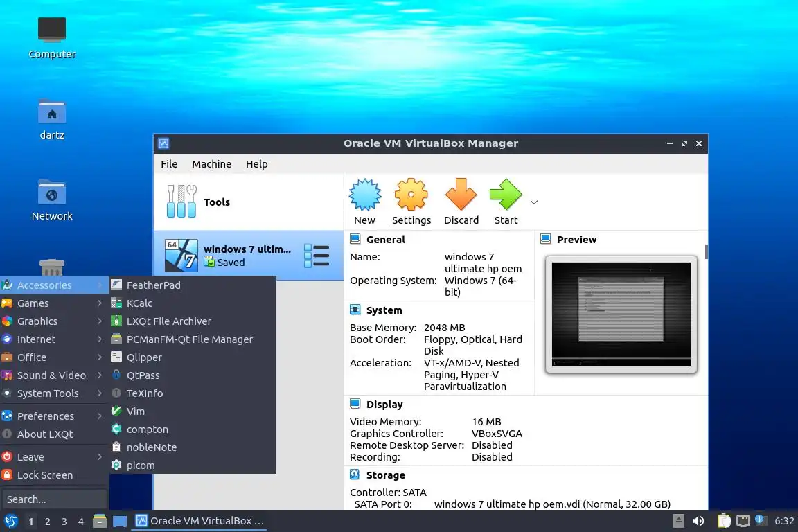Click the Preview section header

576,239
